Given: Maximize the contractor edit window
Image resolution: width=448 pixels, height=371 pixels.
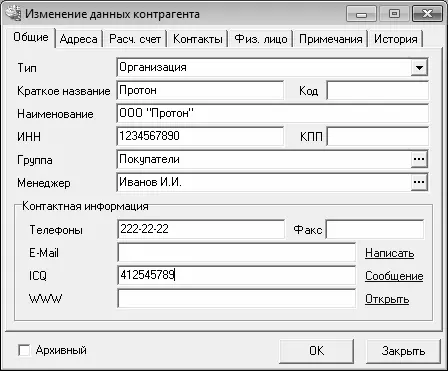Looking at the screenshot, I should point(394,14).
